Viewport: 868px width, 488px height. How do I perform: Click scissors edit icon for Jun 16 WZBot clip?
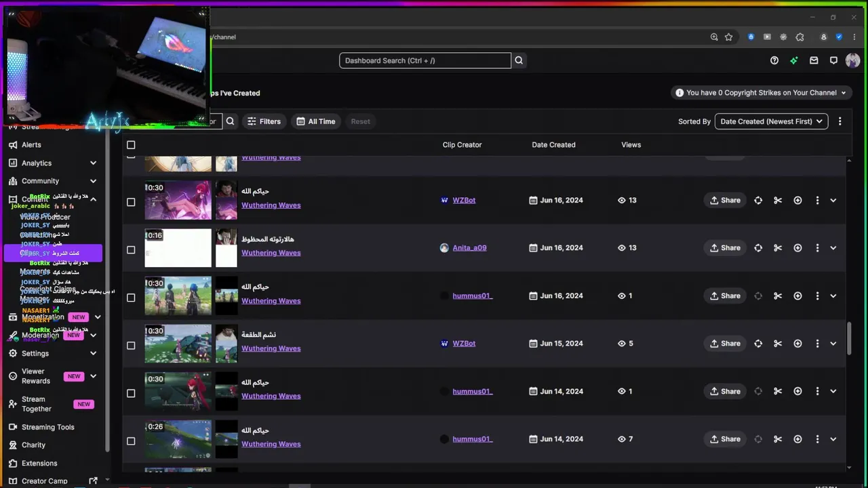pyautogui.click(x=778, y=201)
